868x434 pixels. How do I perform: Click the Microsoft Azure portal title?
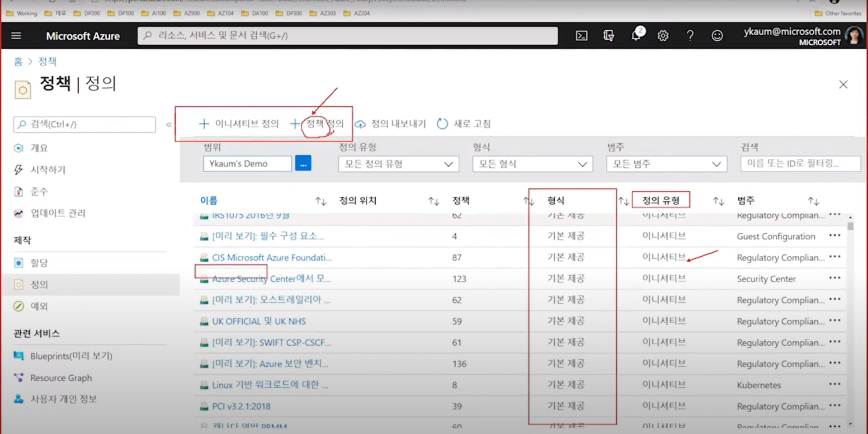(83, 36)
